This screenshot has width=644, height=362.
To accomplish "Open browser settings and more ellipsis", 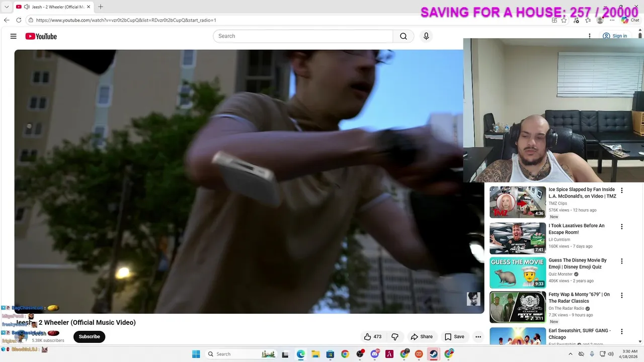I will [x=612, y=20].
